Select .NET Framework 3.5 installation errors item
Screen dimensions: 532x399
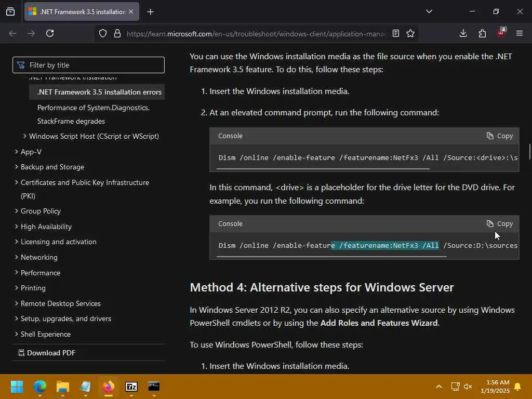pos(97,92)
